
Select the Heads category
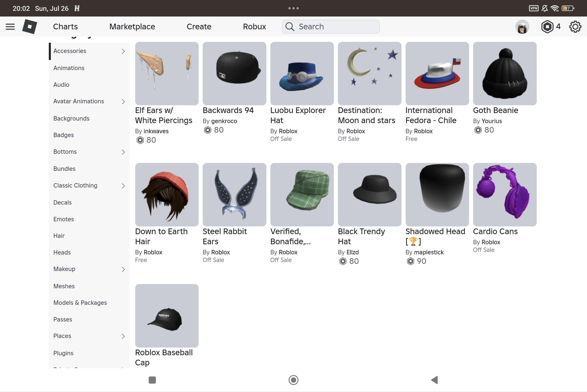tap(62, 253)
